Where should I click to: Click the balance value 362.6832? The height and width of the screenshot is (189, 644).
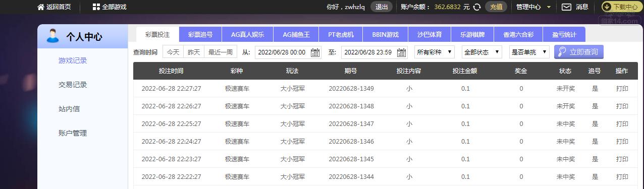[x=447, y=7]
